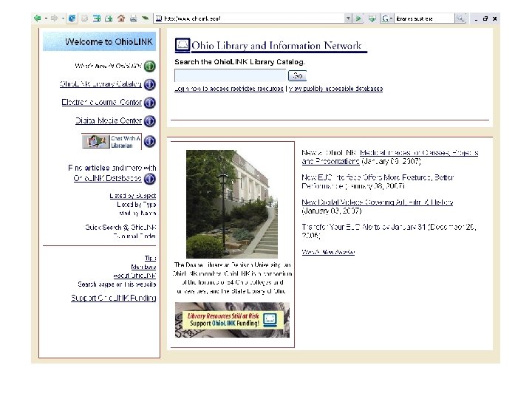The width and height of the screenshot is (532, 399).
Task: Open OhioLINK Library Catalog sidebar link
Action: (x=100, y=83)
